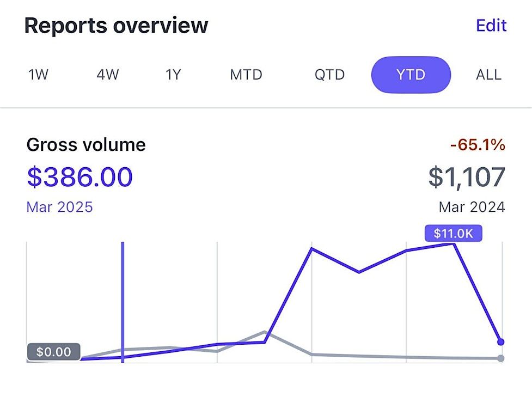The image size is (532, 403).
Task: Switch to the 1W time range
Action: pyautogui.click(x=38, y=75)
